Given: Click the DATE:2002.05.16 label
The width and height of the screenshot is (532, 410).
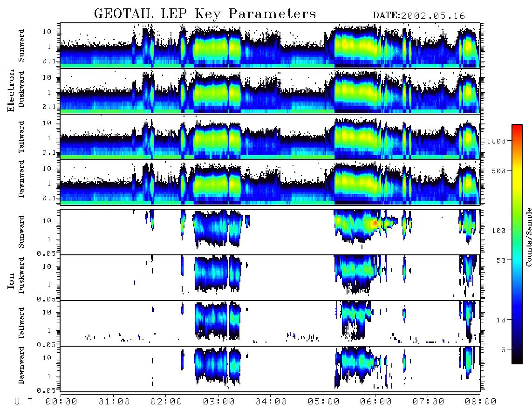Looking at the screenshot, I should pos(419,16).
